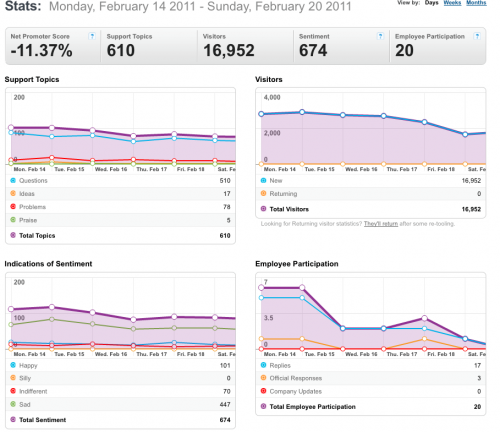
Task: Click the Ideas row in topics legend
Action: 120,194
